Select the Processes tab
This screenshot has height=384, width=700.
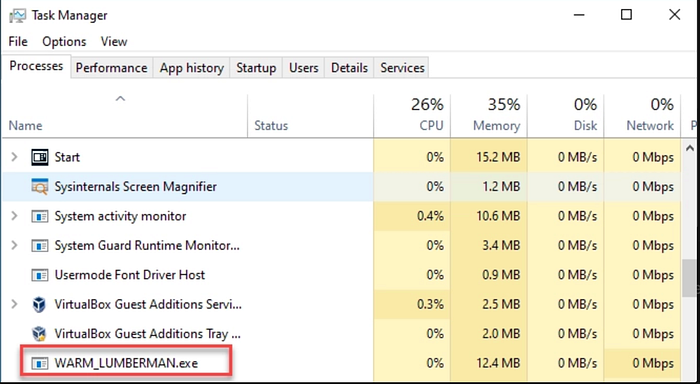pos(36,66)
